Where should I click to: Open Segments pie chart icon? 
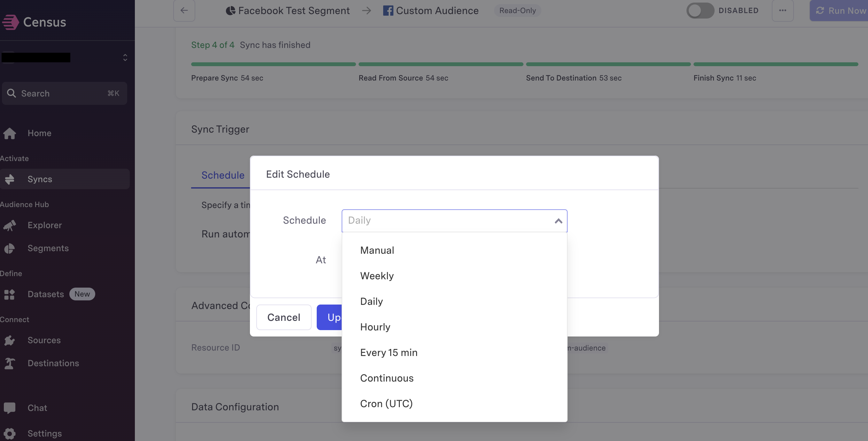[10, 248]
